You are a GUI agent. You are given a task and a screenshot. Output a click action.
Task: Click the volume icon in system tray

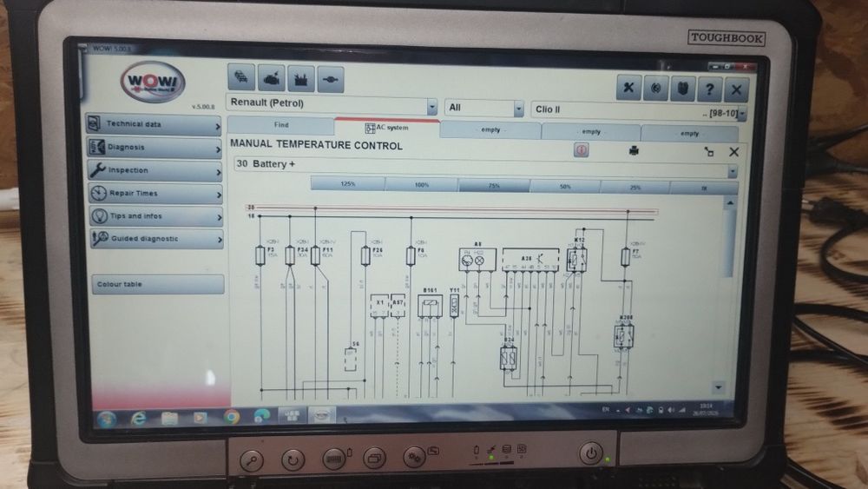tap(671, 410)
